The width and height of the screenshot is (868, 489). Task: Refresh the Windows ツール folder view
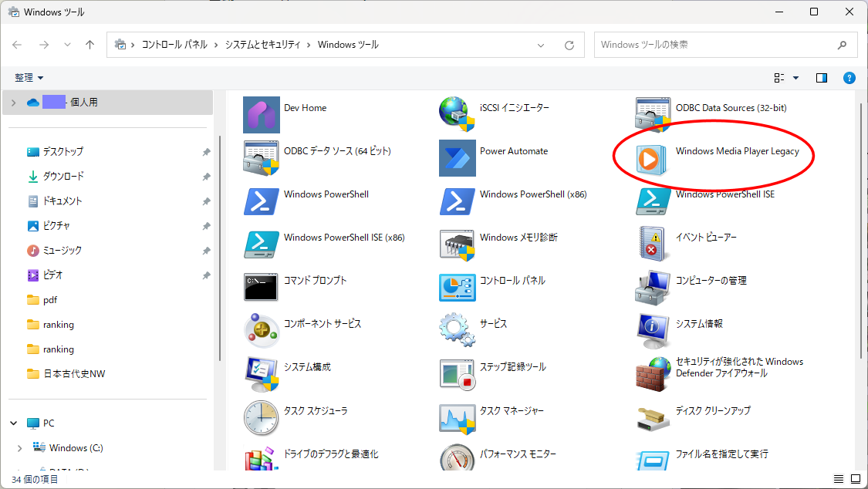(569, 46)
